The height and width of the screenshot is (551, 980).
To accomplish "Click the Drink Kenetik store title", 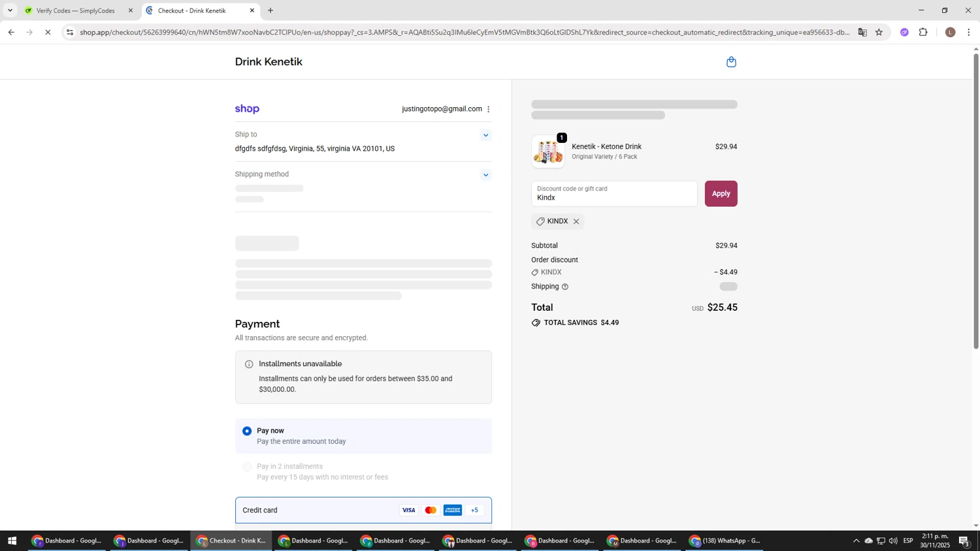I will point(269,62).
